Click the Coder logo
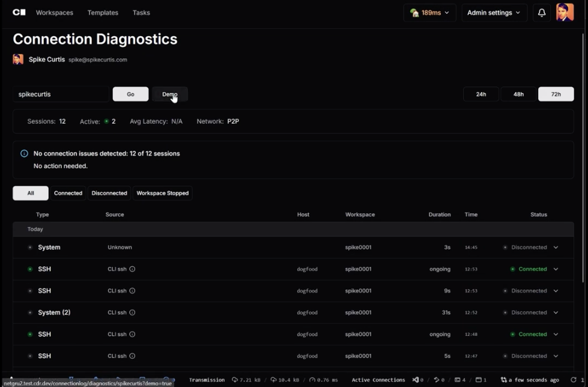588x387 pixels. tap(19, 13)
